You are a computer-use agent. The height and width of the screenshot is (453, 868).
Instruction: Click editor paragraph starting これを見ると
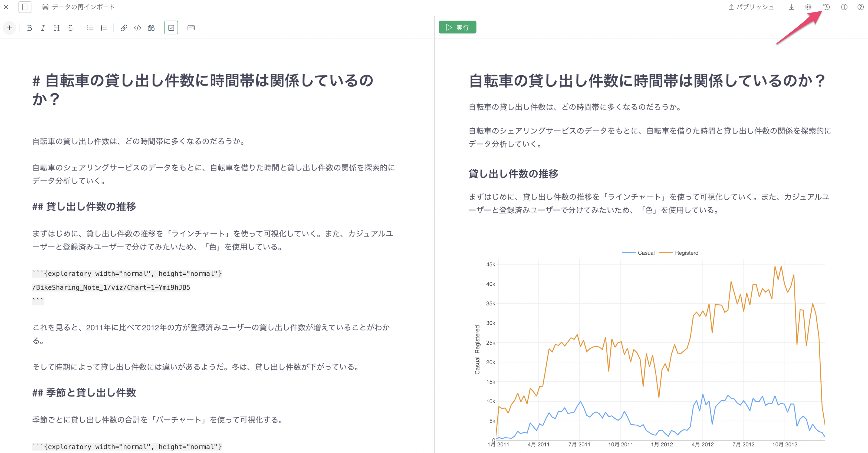[x=211, y=334]
